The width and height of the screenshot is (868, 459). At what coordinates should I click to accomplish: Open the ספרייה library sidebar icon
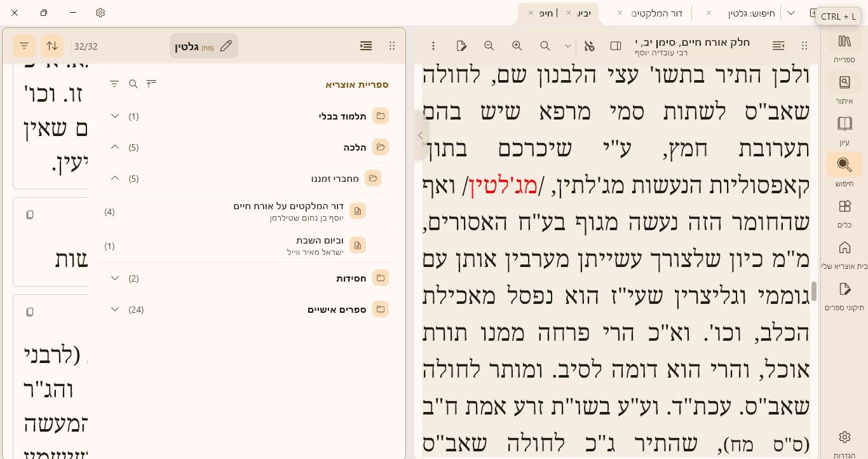(844, 48)
